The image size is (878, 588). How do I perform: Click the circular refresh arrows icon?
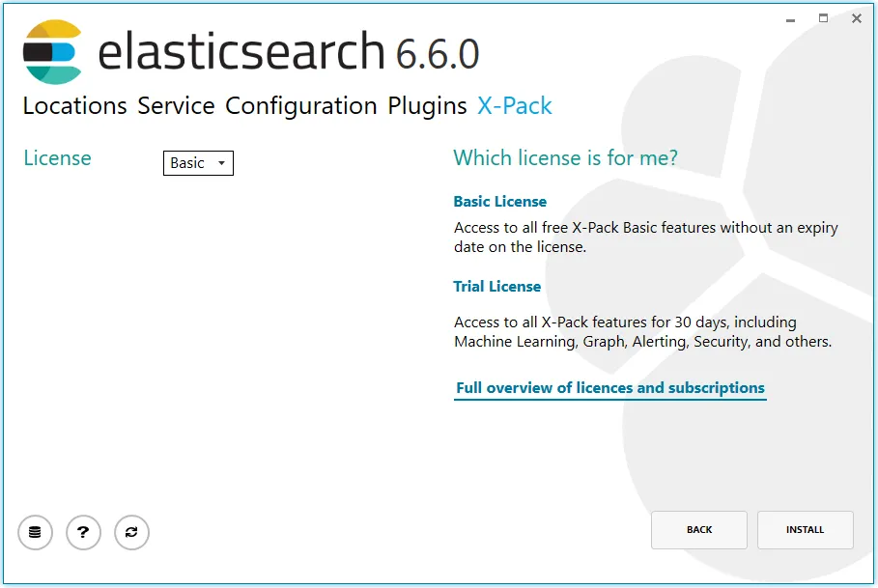tap(131, 532)
